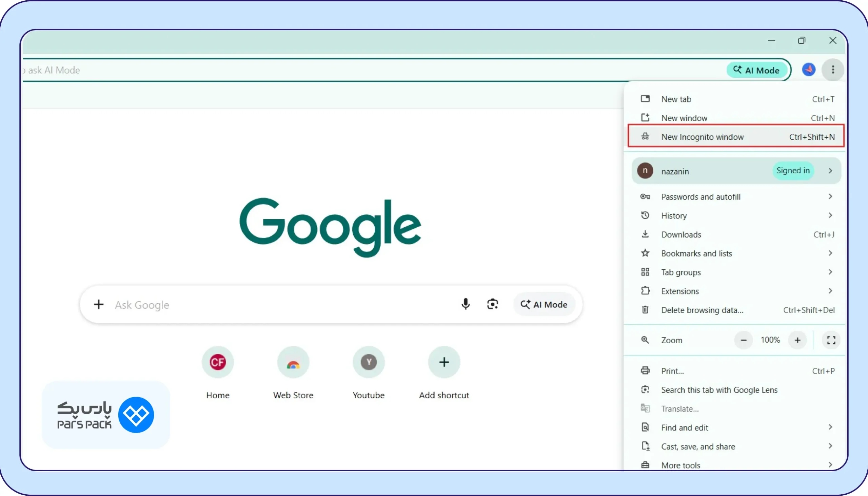Click the New window icon in menu
Image resolution: width=868 pixels, height=496 pixels.
645,117
